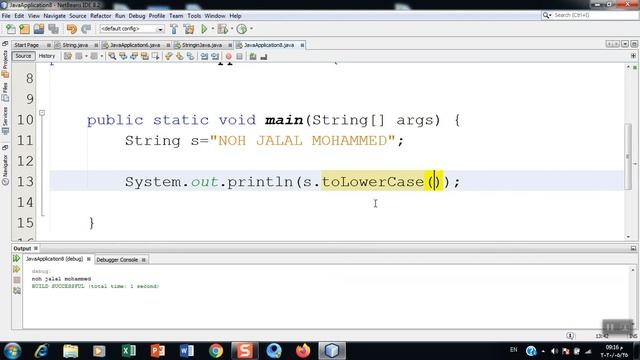Collapse the main method code fold
The width and height of the screenshot is (640, 360).
pos(42,113)
